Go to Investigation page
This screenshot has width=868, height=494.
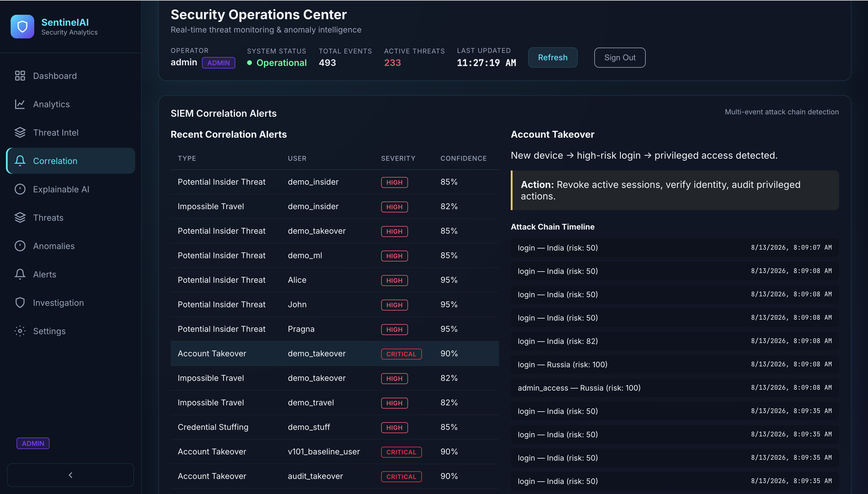[71, 303]
